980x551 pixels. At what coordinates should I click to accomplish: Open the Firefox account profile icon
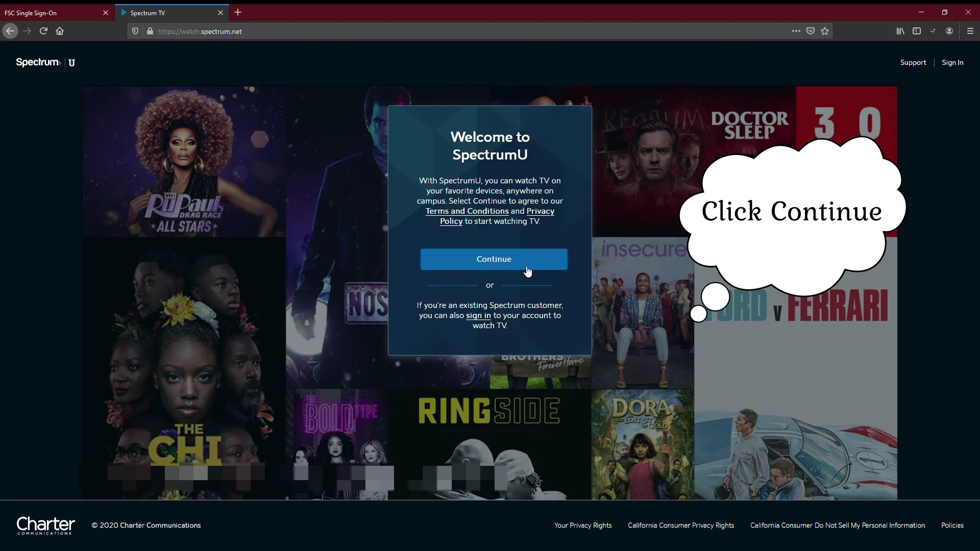[x=950, y=31]
